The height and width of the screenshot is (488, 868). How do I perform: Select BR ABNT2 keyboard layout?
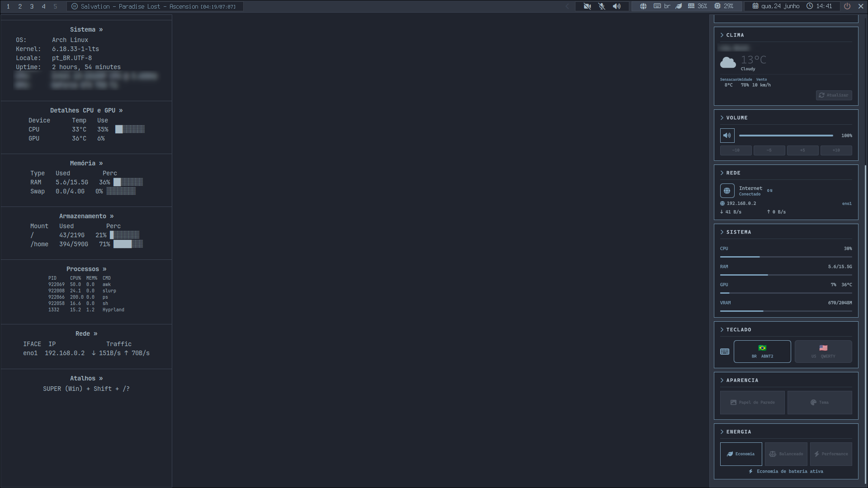[762, 352]
